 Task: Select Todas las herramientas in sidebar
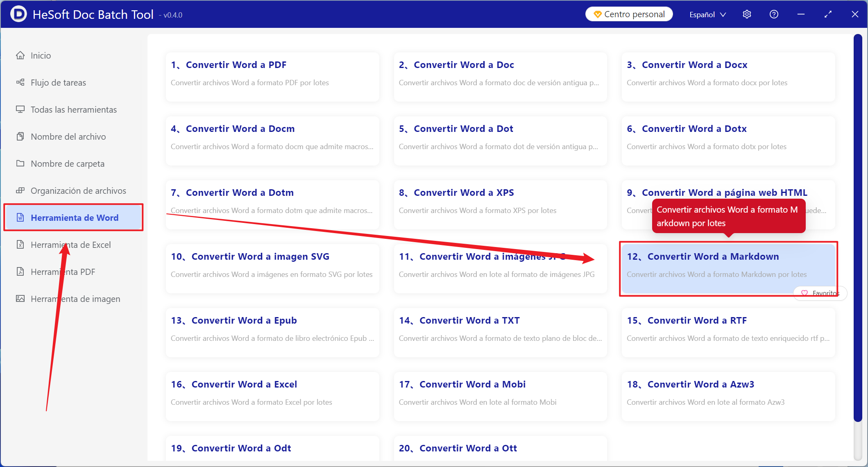click(x=74, y=109)
